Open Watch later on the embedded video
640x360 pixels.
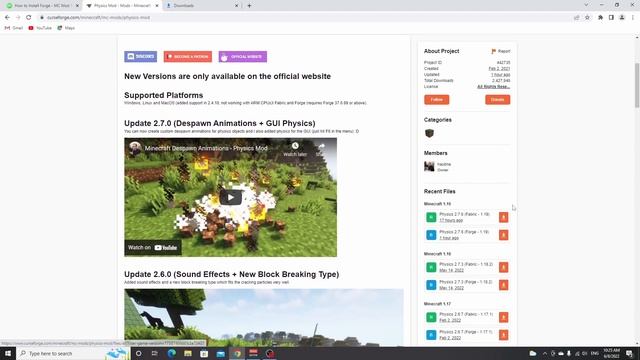pyautogui.click(x=295, y=149)
